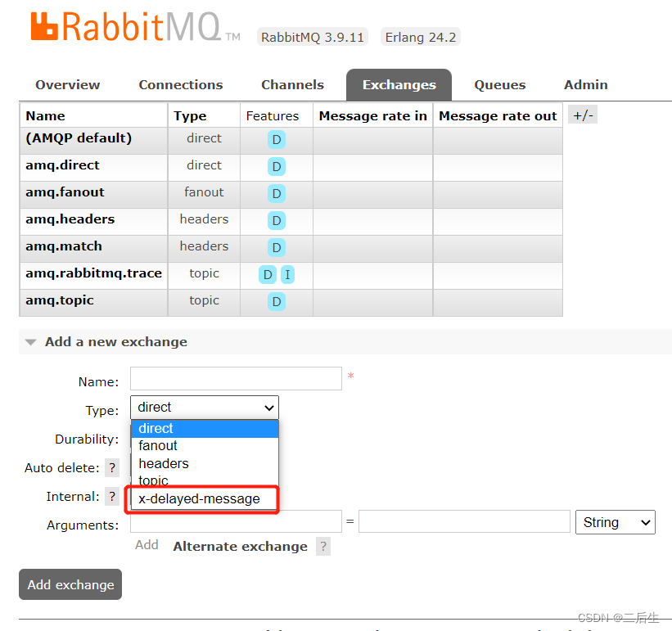672x631 pixels.
Task: Open the amq.direct exchange
Action: (62, 165)
